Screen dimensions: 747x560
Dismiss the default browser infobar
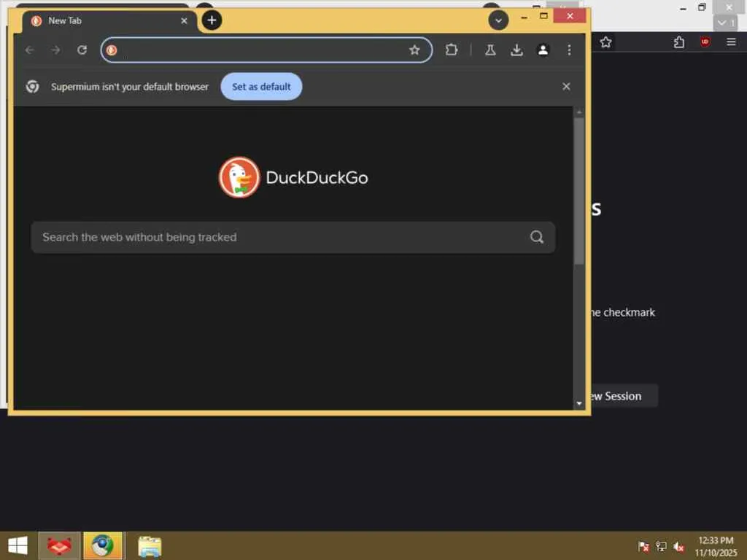click(566, 87)
